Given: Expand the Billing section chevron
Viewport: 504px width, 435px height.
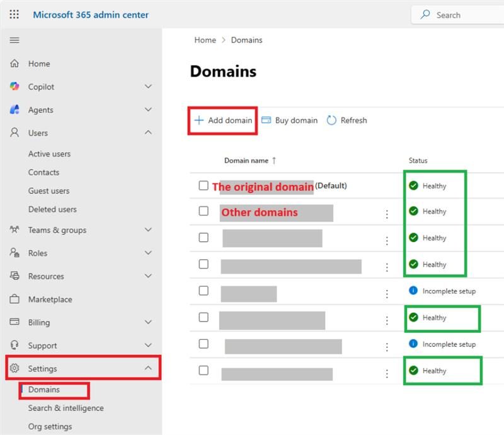Looking at the screenshot, I should point(148,322).
